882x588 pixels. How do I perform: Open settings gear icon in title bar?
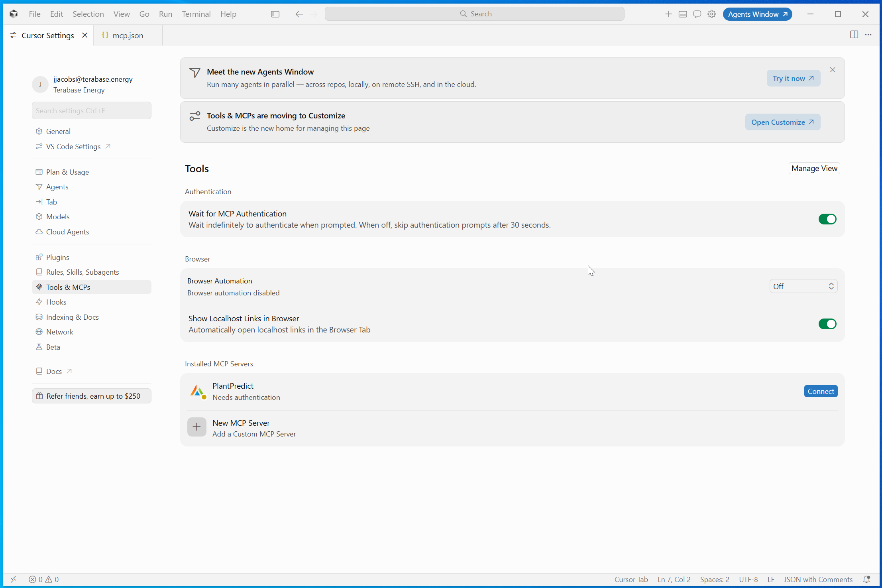click(x=711, y=14)
